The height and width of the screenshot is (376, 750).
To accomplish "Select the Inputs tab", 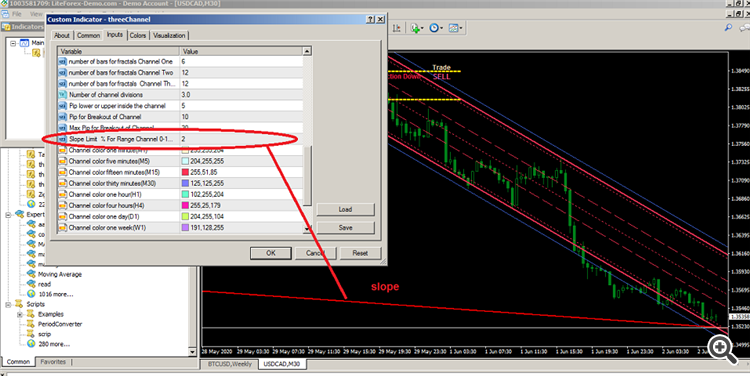I will [x=115, y=35].
